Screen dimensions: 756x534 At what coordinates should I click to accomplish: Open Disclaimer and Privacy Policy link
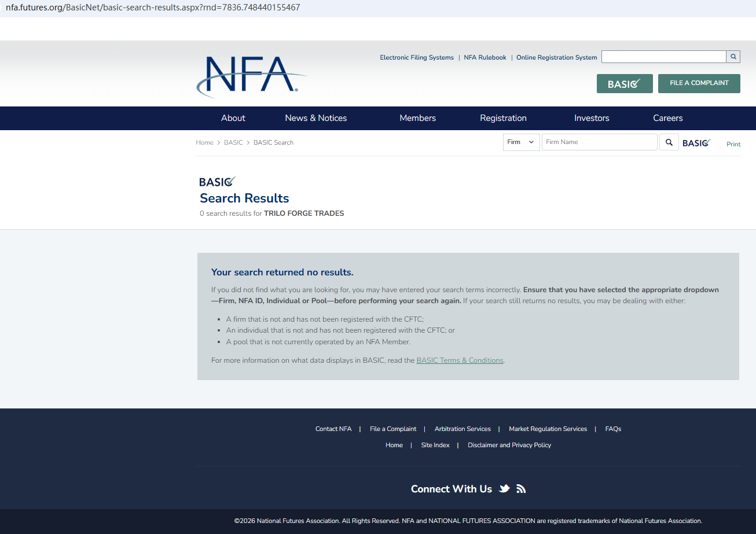pyautogui.click(x=509, y=445)
